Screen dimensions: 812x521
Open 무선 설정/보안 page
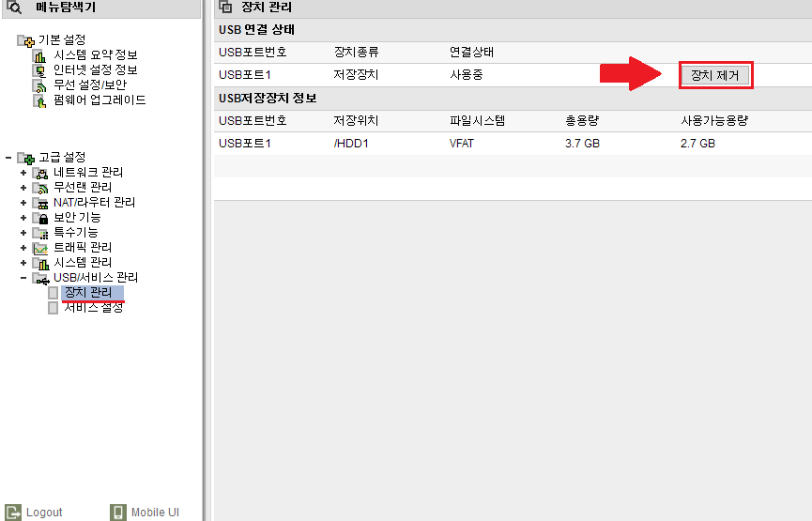point(90,84)
